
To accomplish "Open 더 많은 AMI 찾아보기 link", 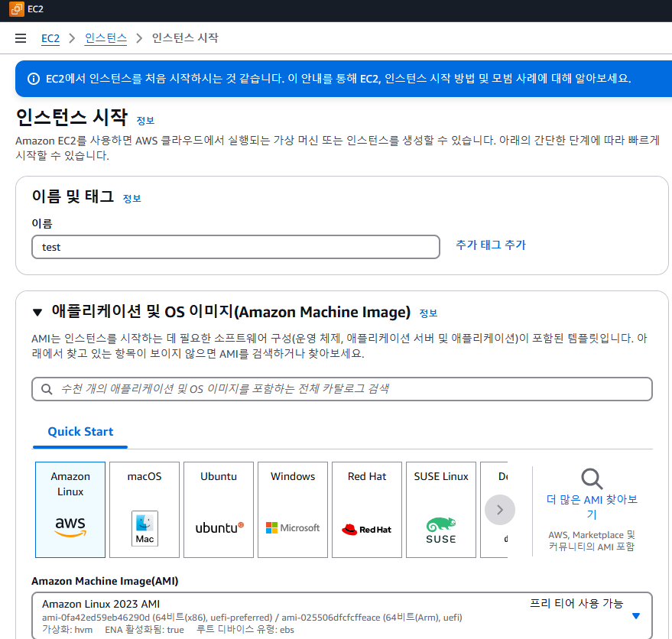I will tap(592, 507).
